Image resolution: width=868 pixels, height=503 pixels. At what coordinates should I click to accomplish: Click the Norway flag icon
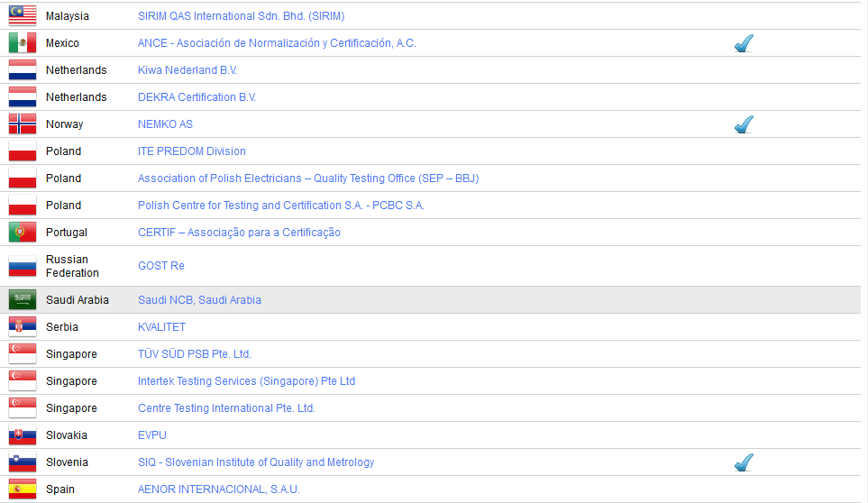[x=23, y=123]
